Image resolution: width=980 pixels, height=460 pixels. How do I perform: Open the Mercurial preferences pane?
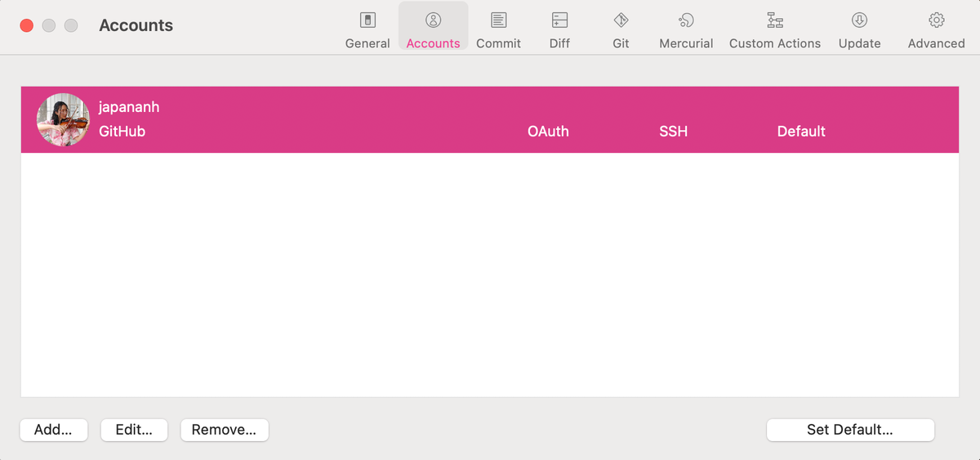click(686, 29)
